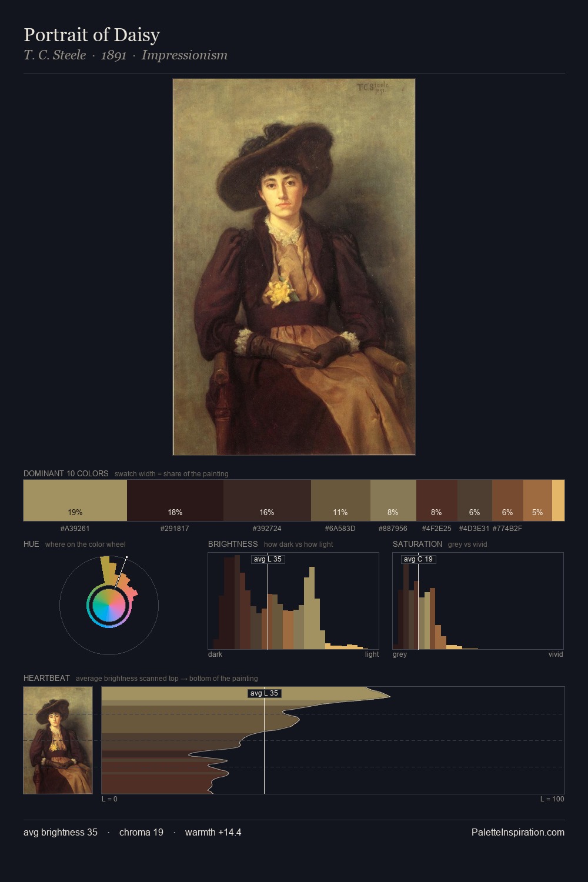This screenshot has height=882, width=588.
Task: Click the hex code #887956
Action: pyautogui.click(x=393, y=529)
